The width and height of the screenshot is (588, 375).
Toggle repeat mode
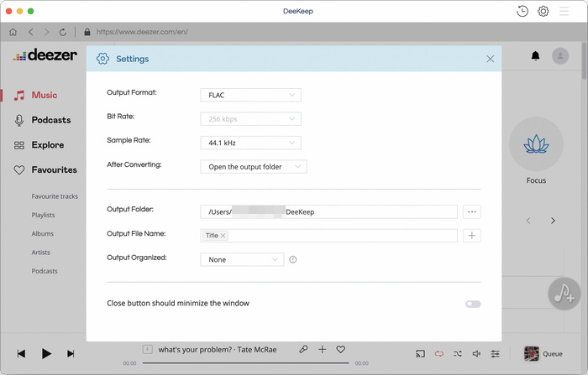click(x=439, y=354)
